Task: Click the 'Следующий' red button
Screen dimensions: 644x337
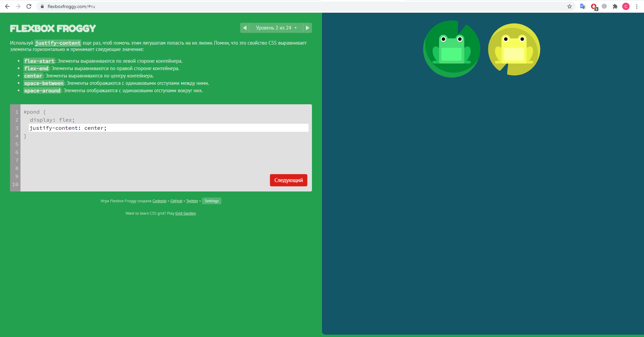Action: pos(288,180)
